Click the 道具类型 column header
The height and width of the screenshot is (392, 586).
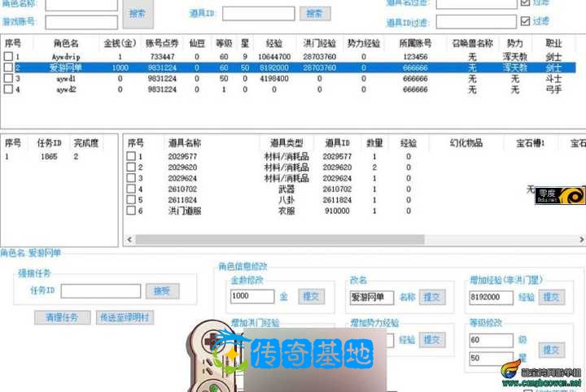286,142
